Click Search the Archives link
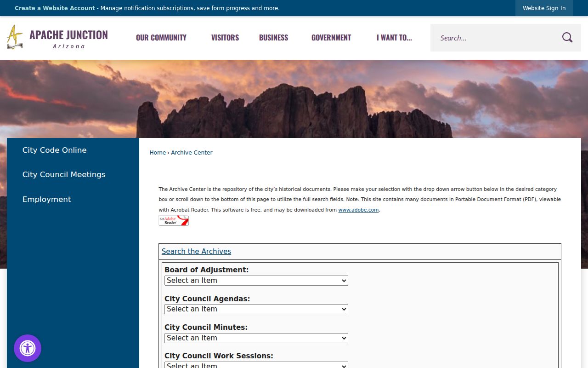This screenshot has height=368, width=588. pyautogui.click(x=196, y=251)
